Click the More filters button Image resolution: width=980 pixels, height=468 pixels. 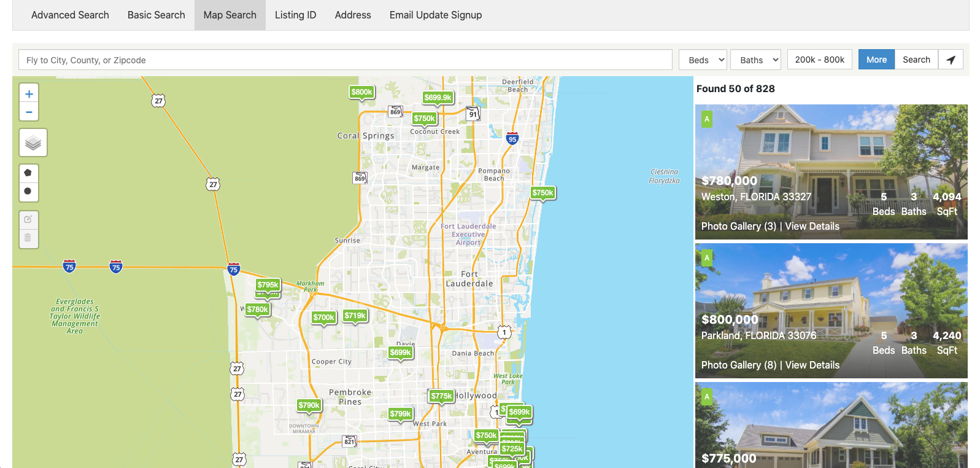click(x=876, y=60)
